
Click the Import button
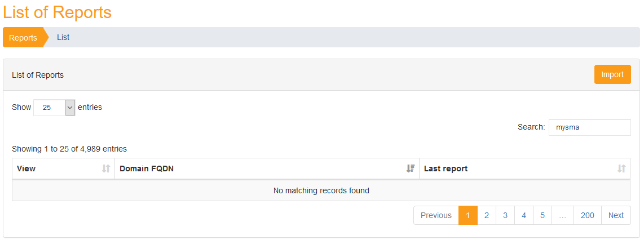click(612, 74)
